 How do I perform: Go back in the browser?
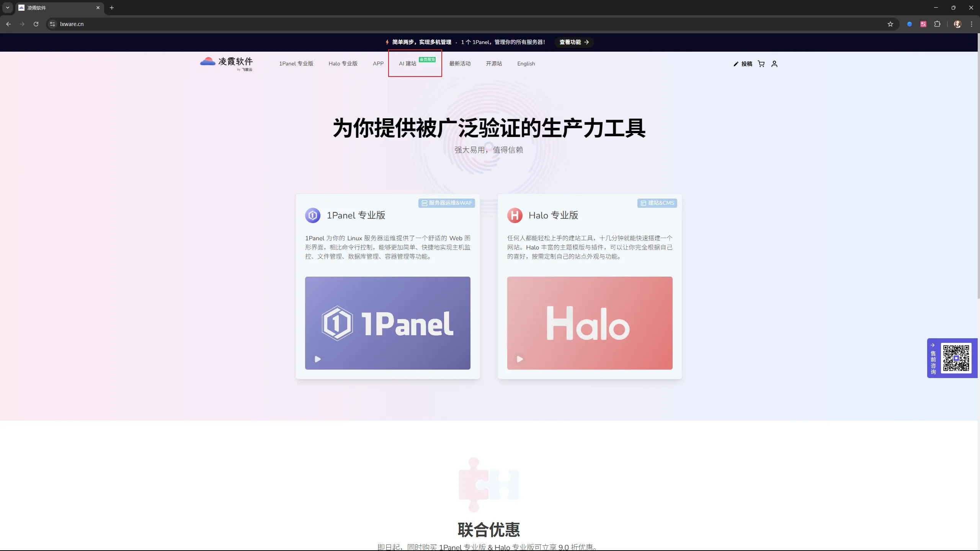[x=8, y=24]
